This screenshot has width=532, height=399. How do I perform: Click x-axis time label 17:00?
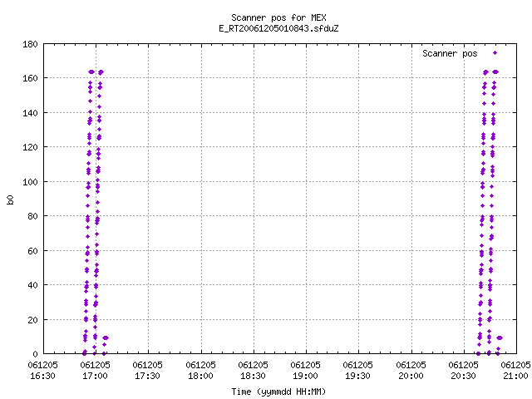[95, 377]
